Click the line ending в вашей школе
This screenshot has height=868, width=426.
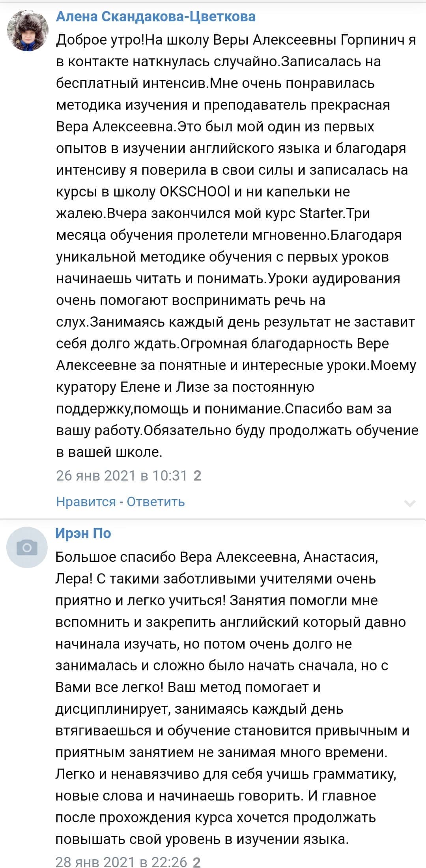point(109,452)
